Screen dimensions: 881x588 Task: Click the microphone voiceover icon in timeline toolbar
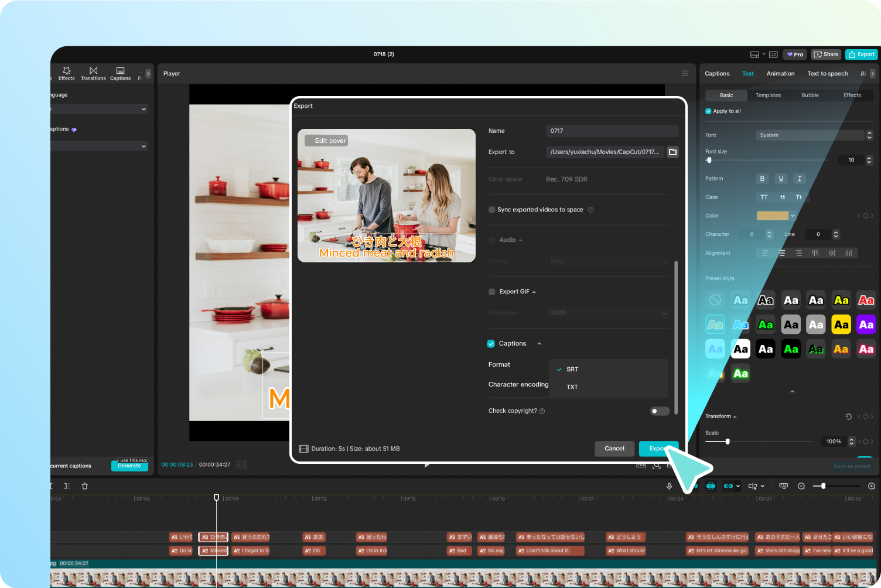(669, 486)
